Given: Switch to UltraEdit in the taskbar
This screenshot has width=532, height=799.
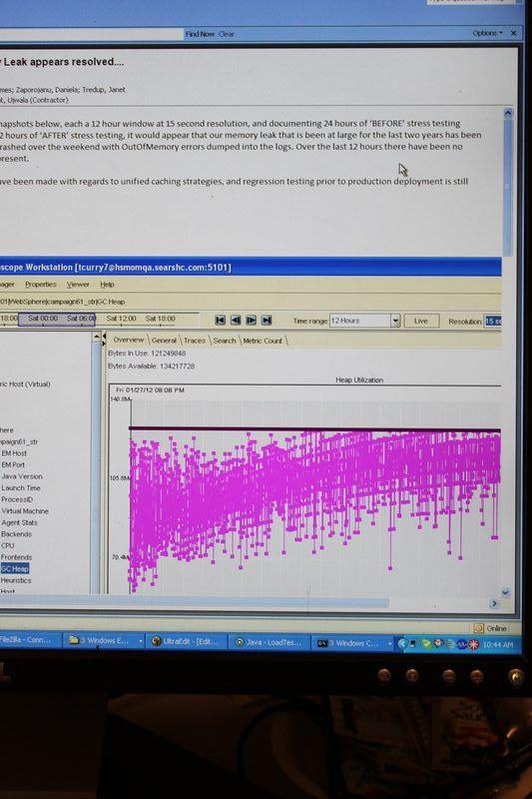Looking at the screenshot, I should [186, 641].
